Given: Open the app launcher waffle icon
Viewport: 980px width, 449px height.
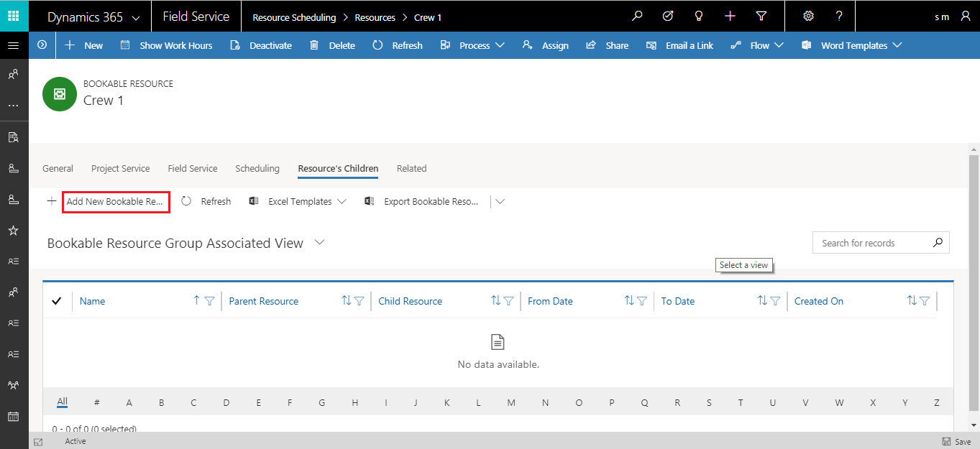Looking at the screenshot, I should pos(14,16).
